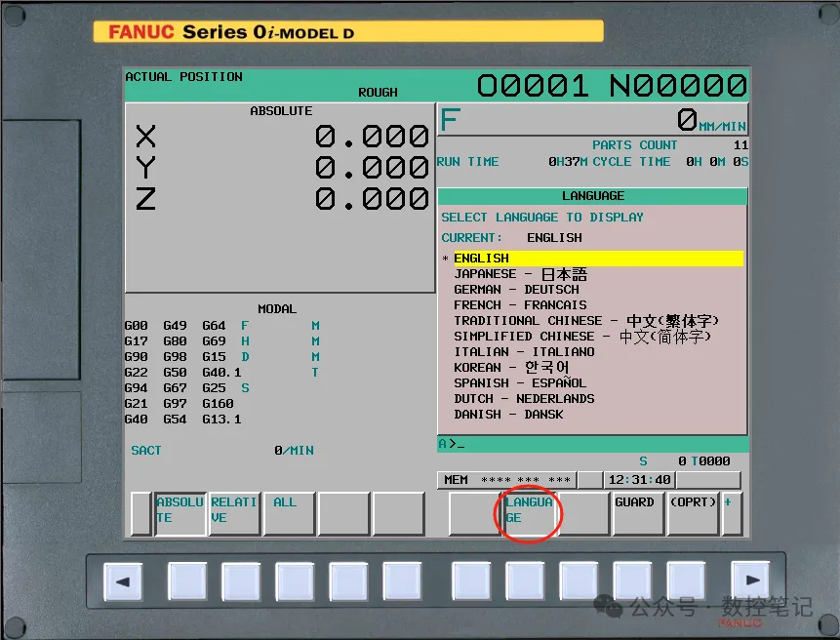Select the RELATIVE softkey on screen
This screenshot has height=640, width=840.
[235, 513]
